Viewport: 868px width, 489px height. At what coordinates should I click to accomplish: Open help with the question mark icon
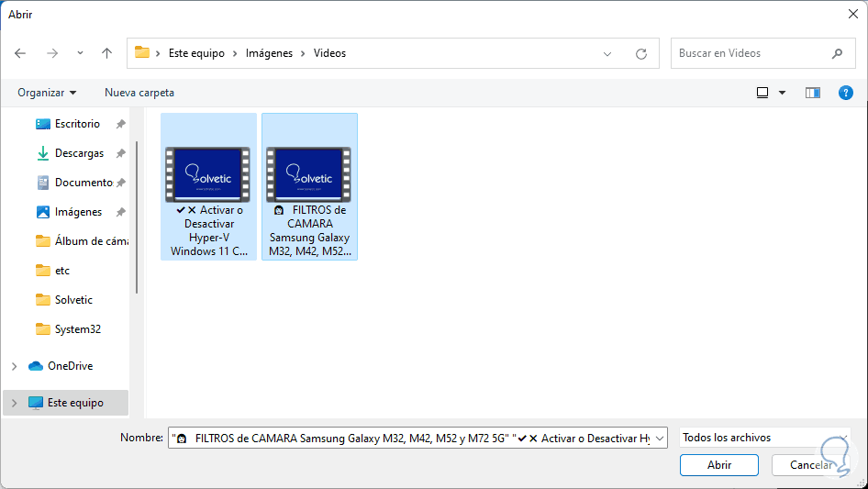coord(846,93)
